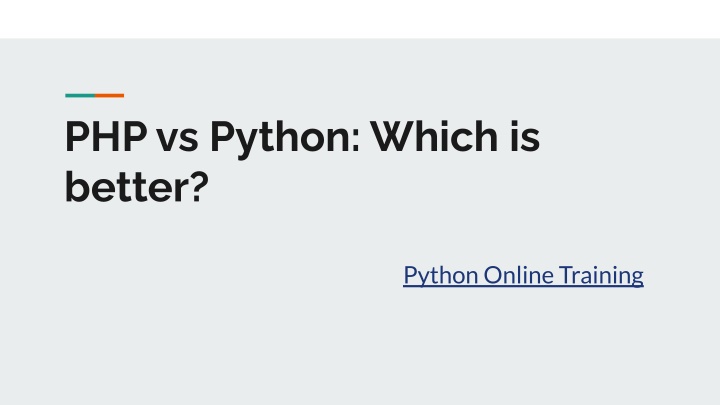Image resolution: width=720 pixels, height=405 pixels.
Task: Click the colon after Python in title
Action: (x=355, y=141)
